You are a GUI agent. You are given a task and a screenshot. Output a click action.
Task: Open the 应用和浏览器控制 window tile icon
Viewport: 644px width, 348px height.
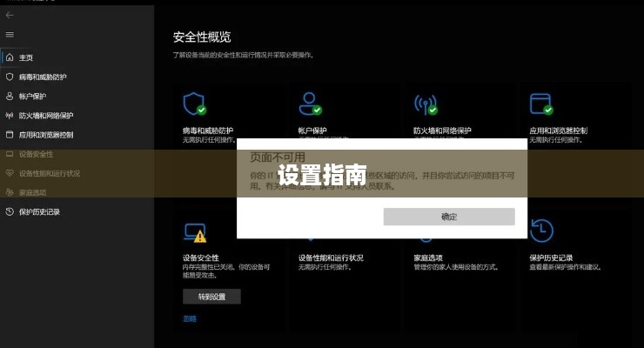[541, 104]
